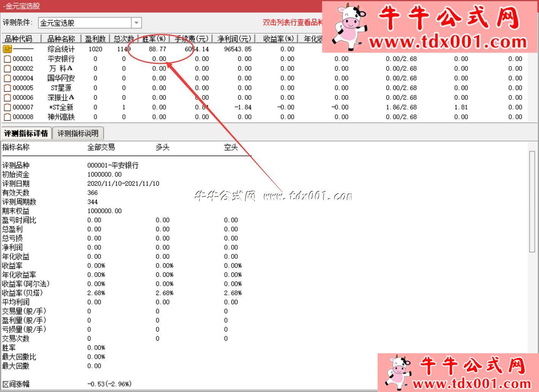Sort by the 手续费(元) column header

191,39
